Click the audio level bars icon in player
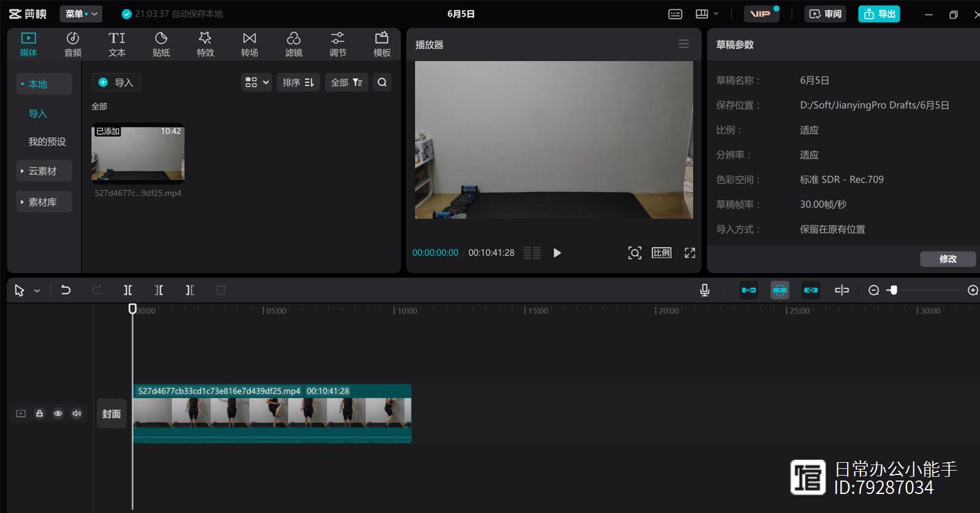 click(x=532, y=253)
